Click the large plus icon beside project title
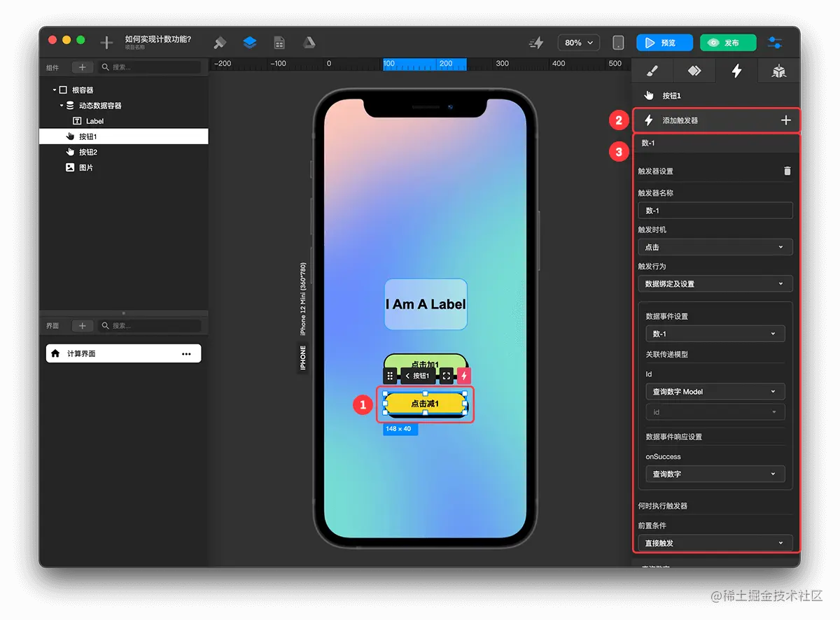This screenshot has width=840, height=620. coord(106,43)
